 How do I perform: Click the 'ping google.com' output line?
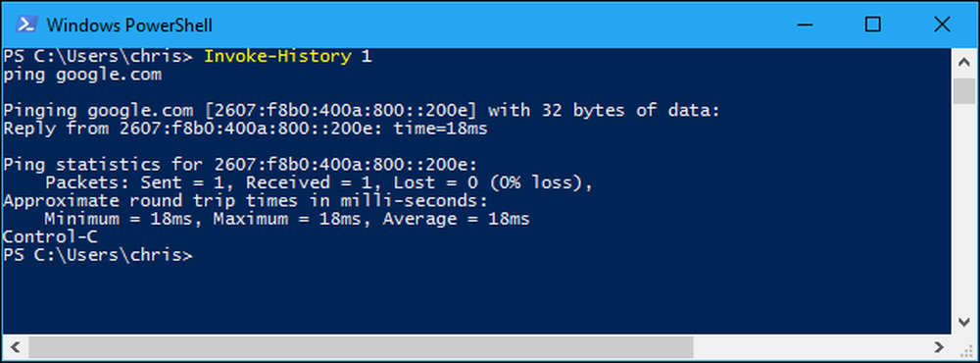pyautogui.click(x=82, y=76)
